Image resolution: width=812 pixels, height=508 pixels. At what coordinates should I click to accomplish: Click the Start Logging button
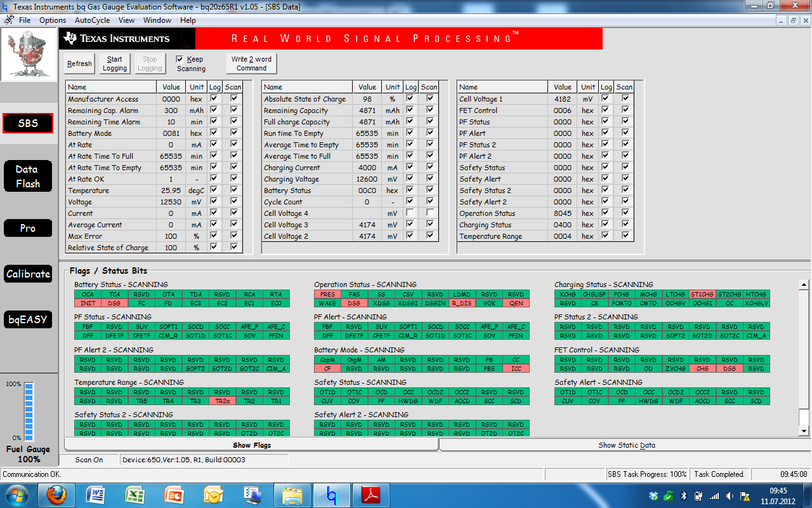pos(115,63)
